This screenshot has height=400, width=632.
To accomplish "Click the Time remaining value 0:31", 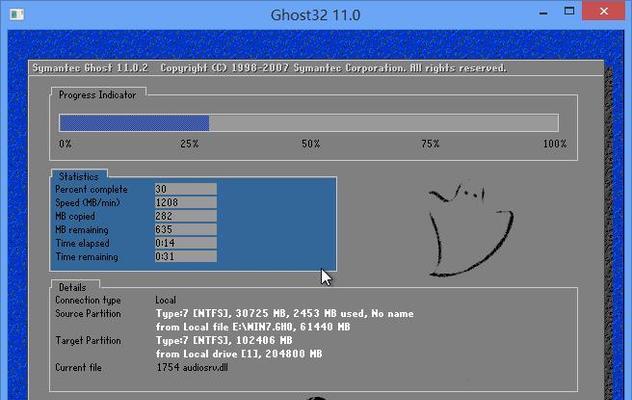I will (x=185, y=256).
